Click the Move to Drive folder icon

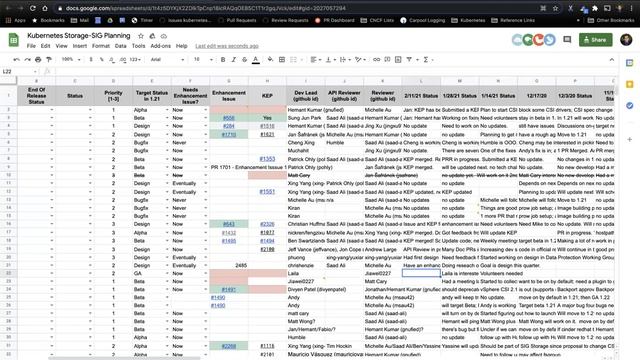(152, 36)
